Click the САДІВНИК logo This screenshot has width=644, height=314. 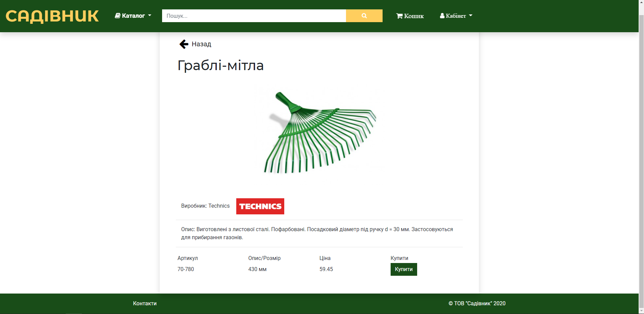52,15
